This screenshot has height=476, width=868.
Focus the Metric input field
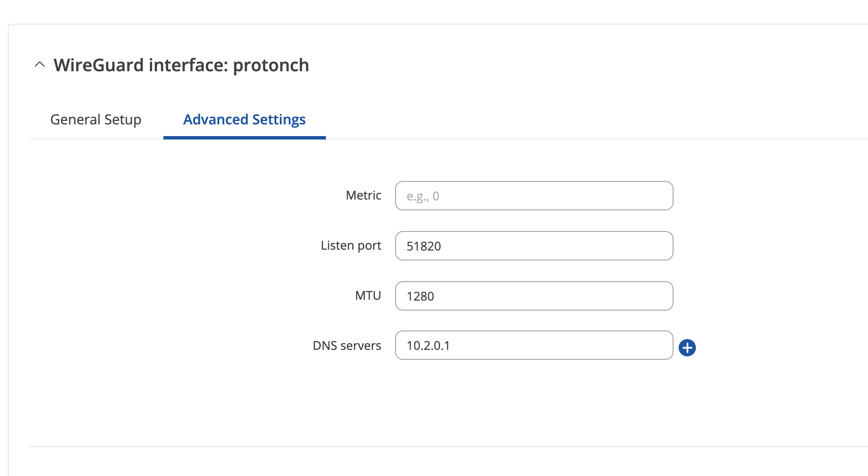[x=534, y=196]
